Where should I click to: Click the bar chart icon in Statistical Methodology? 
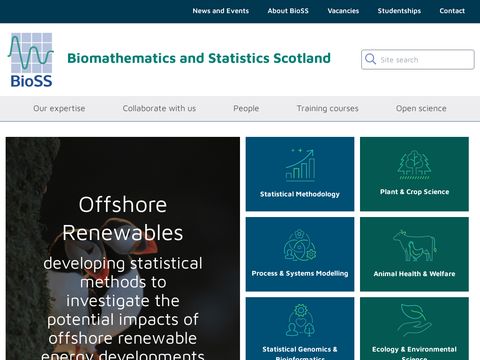[x=300, y=165]
